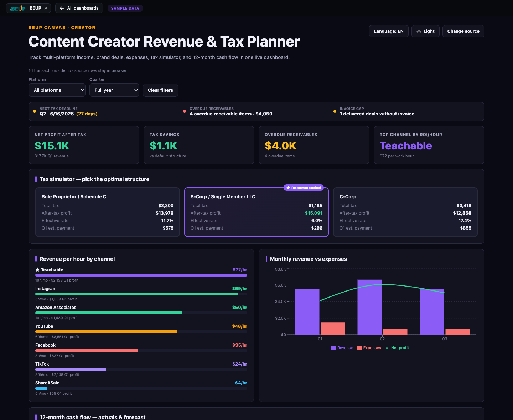Click month 03 red expenses bar
Image resolution: width=513 pixels, height=420 pixels.
[x=457, y=332]
